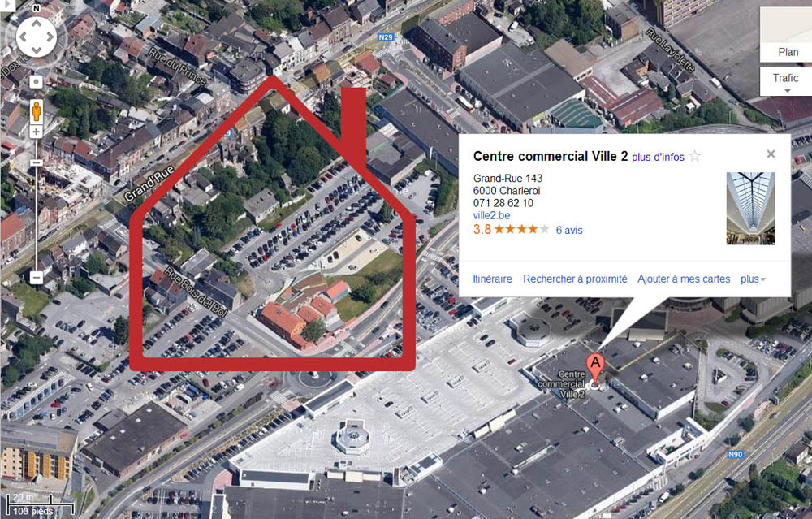Toggle the Trafic layer
This screenshot has width=812, height=519.
click(786, 78)
